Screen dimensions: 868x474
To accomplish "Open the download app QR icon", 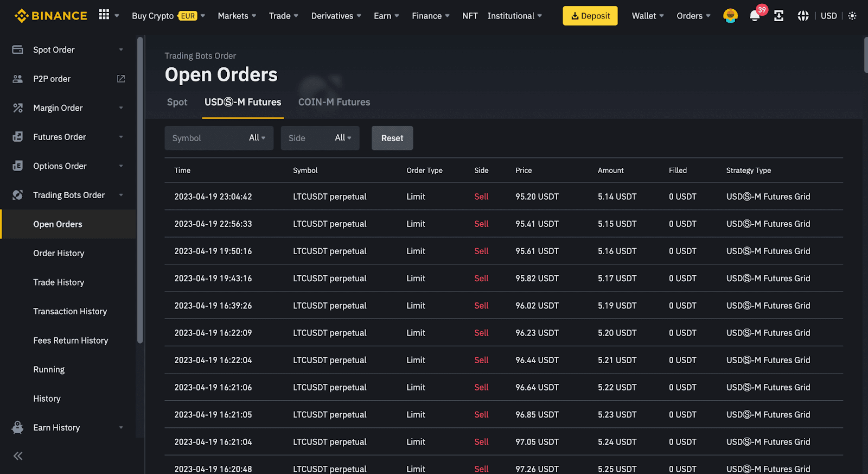I will pos(778,16).
